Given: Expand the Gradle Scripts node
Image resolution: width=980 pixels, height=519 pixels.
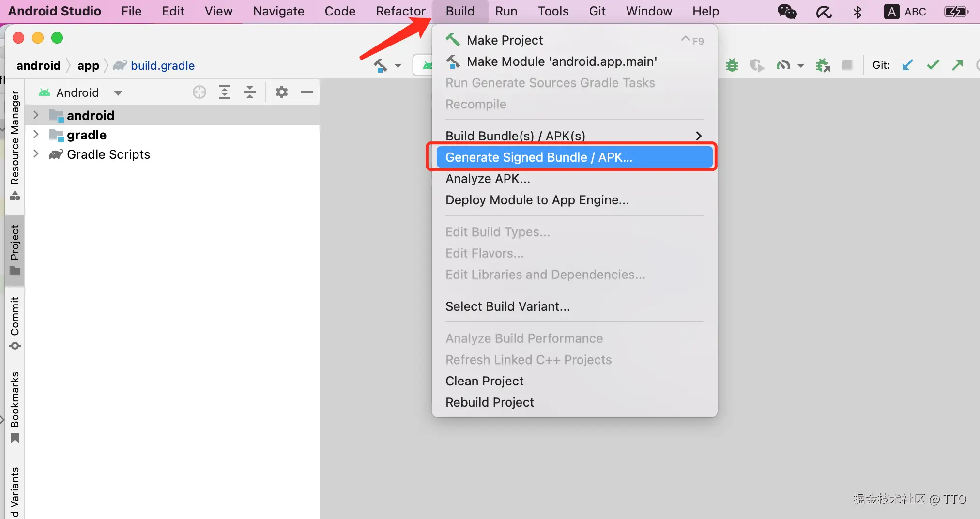Looking at the screenshot, I should pos(36,154).
